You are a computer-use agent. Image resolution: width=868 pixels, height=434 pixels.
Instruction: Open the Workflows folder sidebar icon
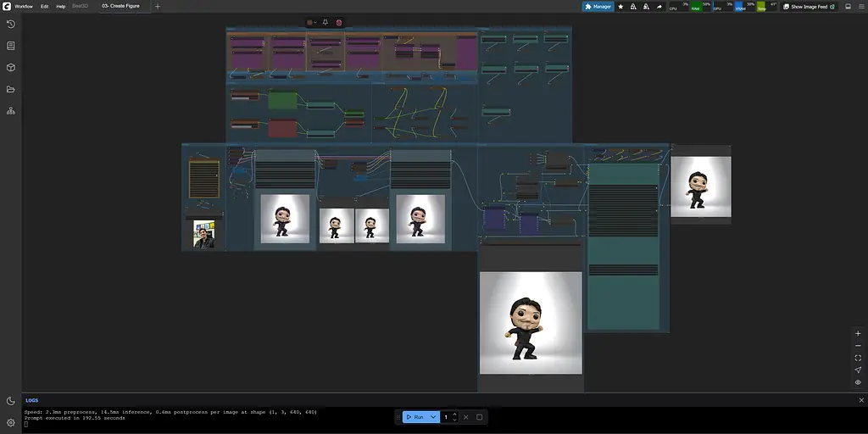click(x=10, y=89)
